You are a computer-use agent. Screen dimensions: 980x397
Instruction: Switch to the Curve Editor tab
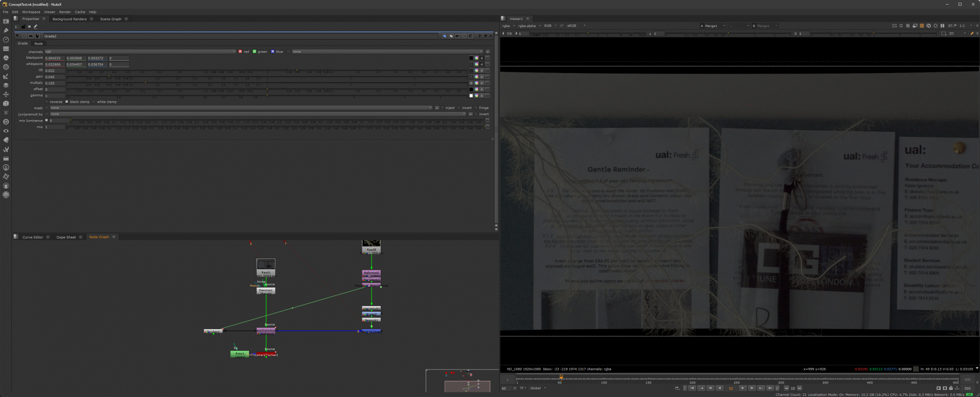33,237
